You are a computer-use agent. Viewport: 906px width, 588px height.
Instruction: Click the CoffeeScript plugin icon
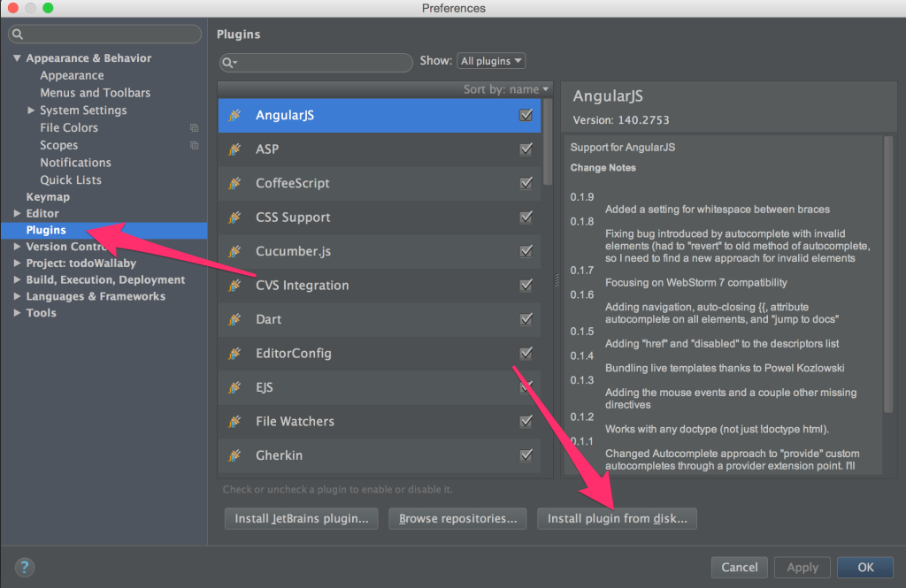pyautogui.click(x=234, y=184)
